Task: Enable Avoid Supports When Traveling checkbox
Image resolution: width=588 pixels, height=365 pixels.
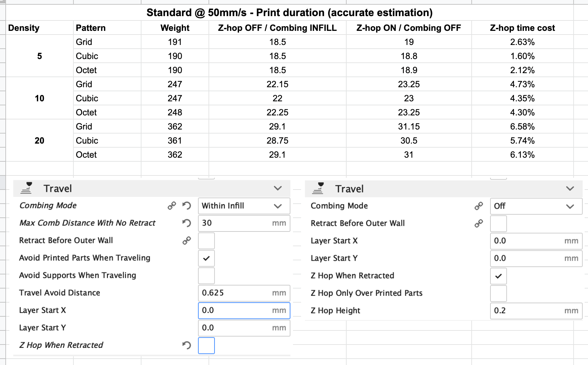Action: pos(207,276)
